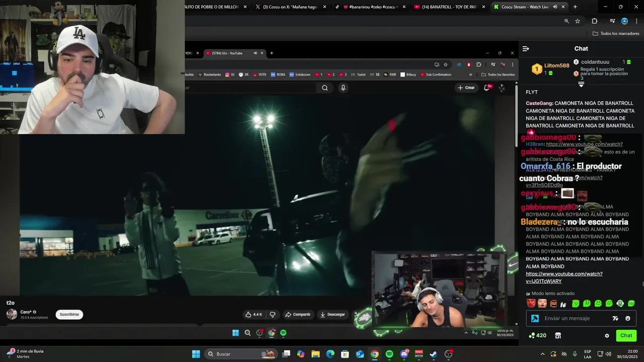Viewport: 644px width, 362px height.
Task: Click the streamed video player area
Action: coord(257,195)
